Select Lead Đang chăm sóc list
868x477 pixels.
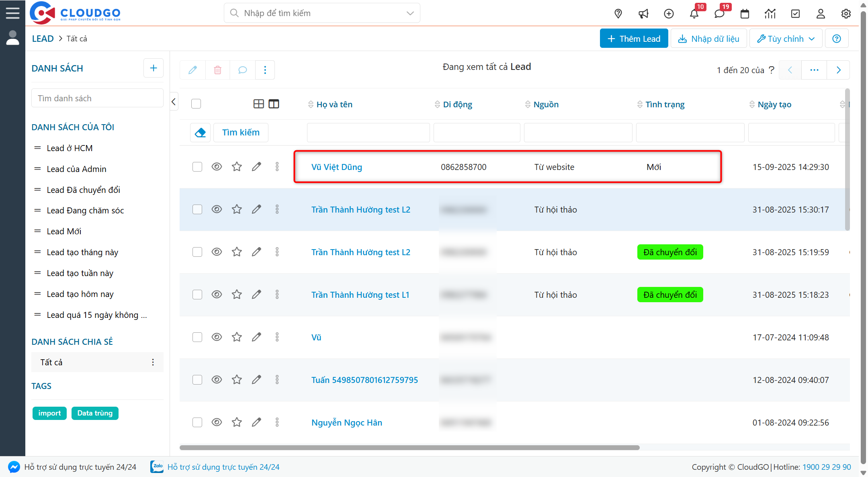point(85,211)
